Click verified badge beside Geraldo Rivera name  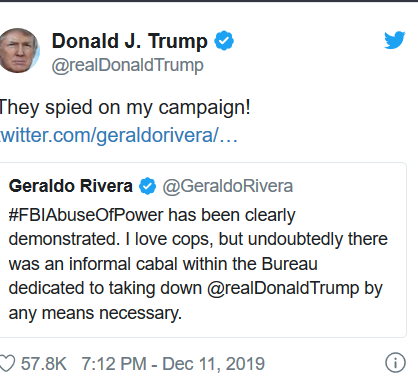(x=147, y=186)
